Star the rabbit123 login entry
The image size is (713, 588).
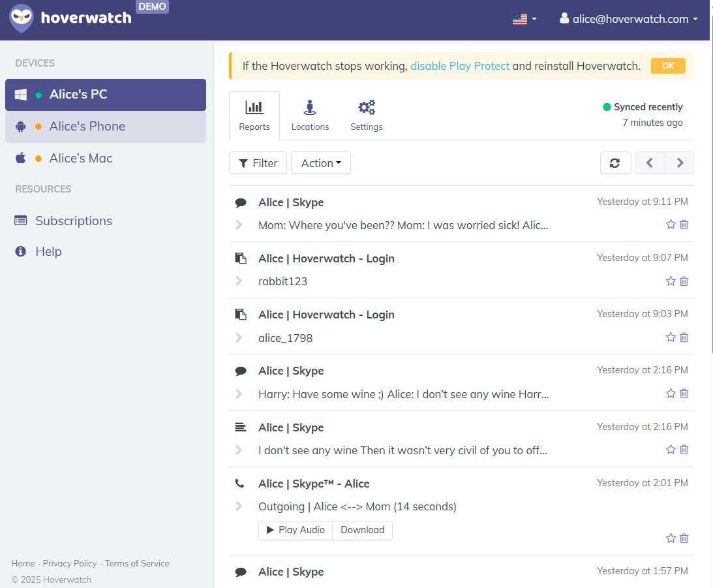pyautogui.click(x=671, y=281)
